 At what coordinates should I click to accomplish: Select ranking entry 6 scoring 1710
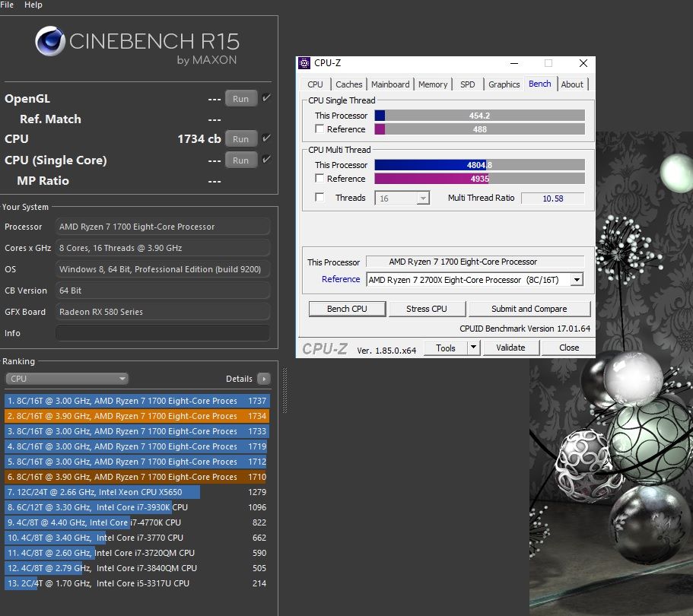[137, 477]
